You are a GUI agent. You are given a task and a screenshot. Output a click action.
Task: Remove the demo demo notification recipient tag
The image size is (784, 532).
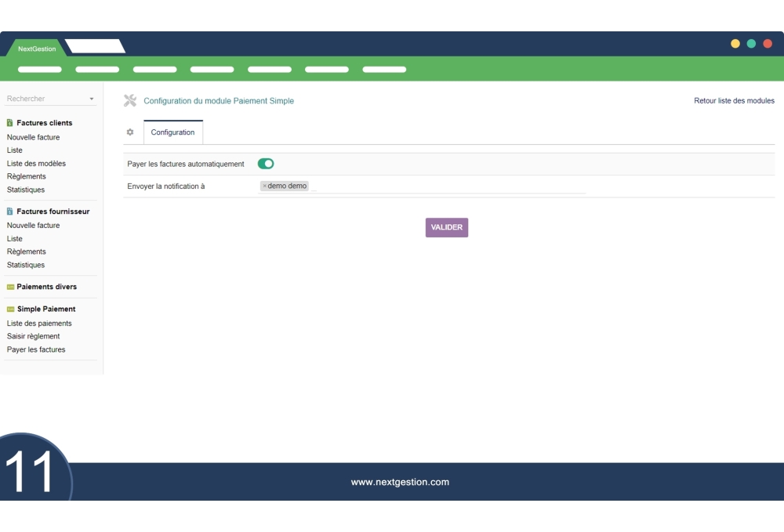pos(267,186)
